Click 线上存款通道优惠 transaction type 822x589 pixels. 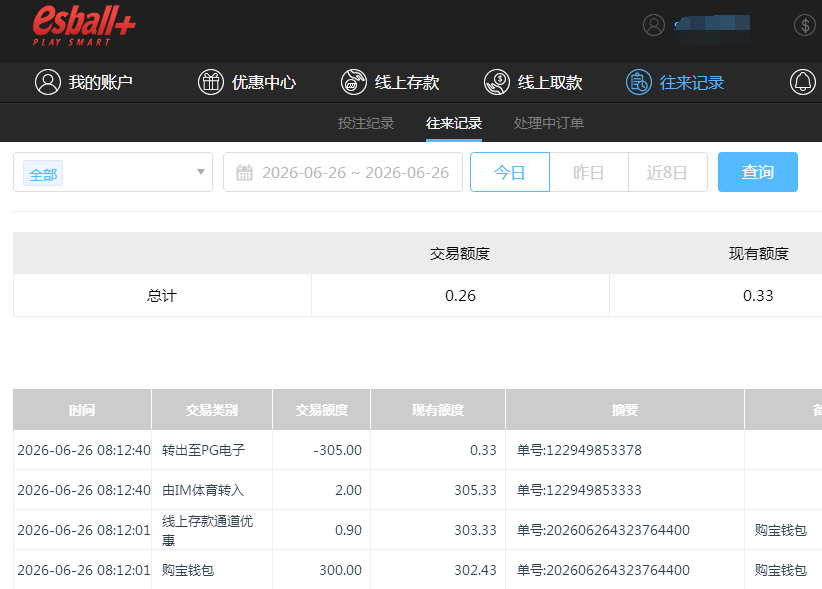(208, 530)
